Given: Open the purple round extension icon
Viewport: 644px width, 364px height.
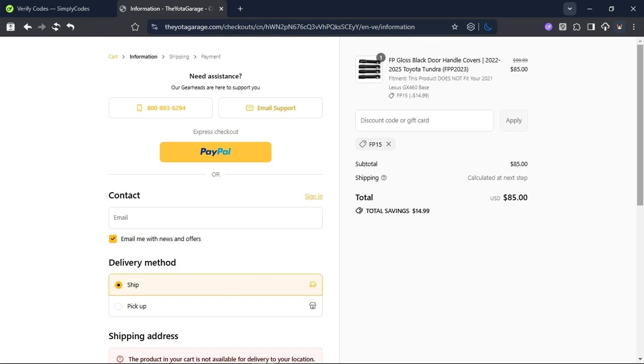Looking at the screenshot, I should pyautogui.click(x=548, y=27).
